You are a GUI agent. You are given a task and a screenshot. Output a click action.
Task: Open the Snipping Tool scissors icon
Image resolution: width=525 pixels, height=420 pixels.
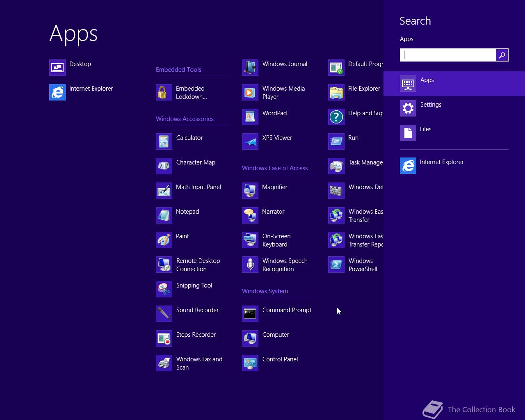(164, 289)
